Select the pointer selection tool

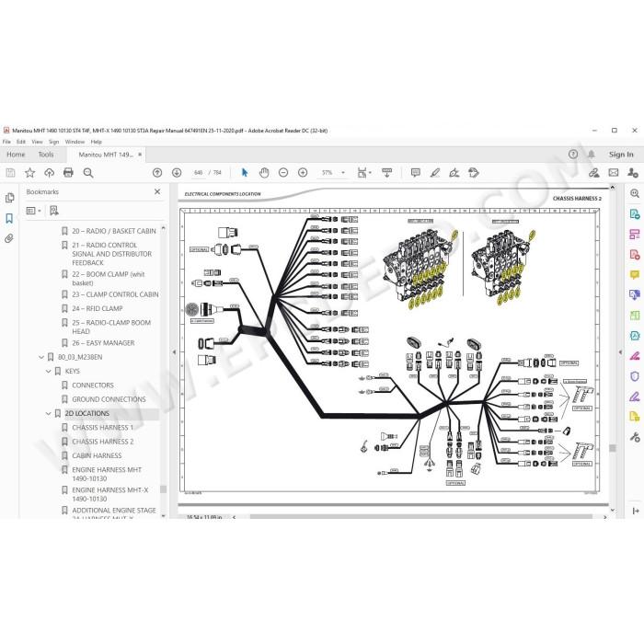[245, 173]
